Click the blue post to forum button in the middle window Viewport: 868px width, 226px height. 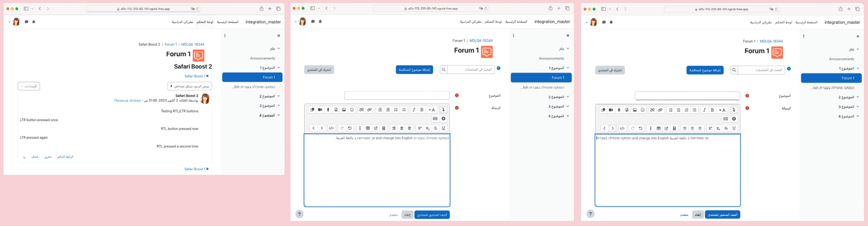click(x=432, y=215)
